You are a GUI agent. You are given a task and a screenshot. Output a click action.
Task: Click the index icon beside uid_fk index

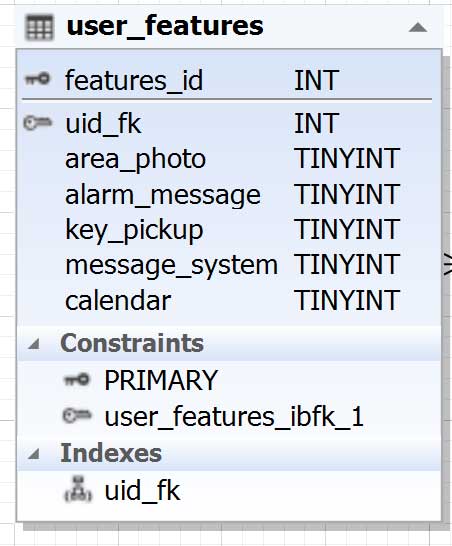click(78, 489)
